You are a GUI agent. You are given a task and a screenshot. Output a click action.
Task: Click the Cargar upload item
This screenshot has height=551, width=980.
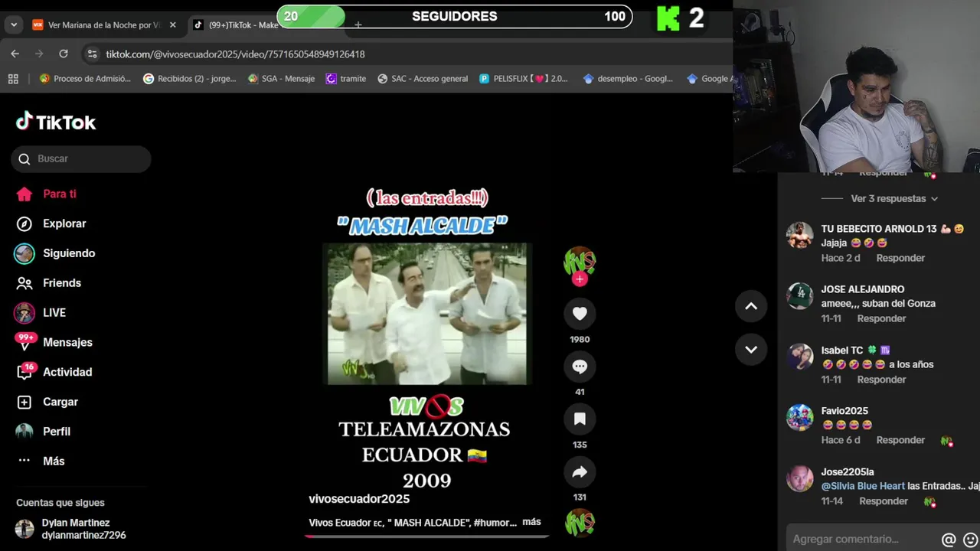click(47, 402)
